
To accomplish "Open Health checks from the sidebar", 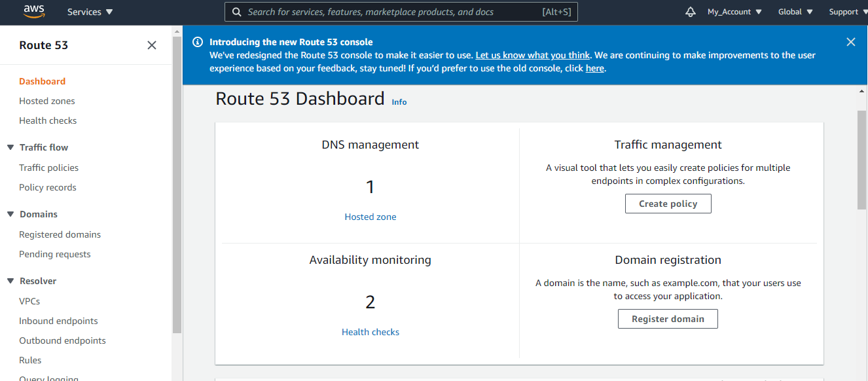I will pos(48,120).
